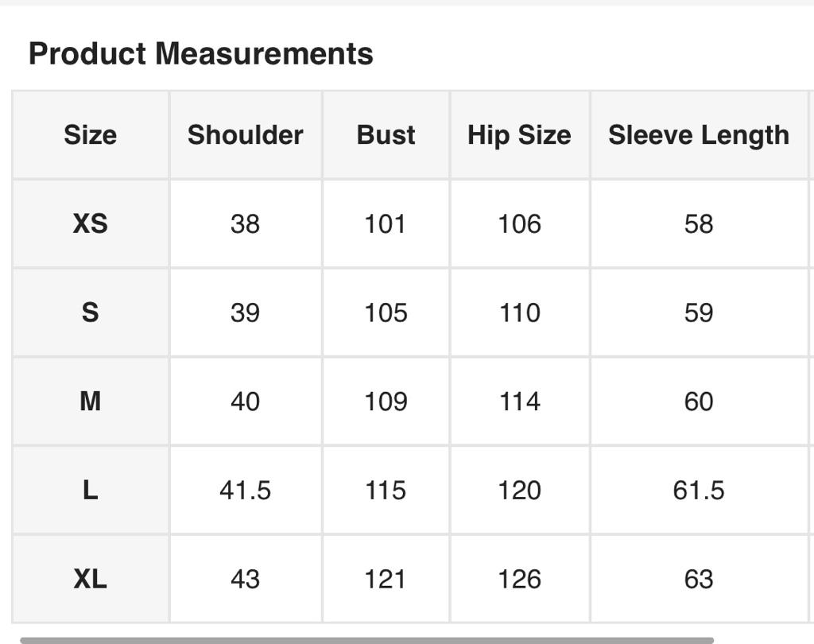Click the L shoulder value 41.5
814x644 pixels.
pyautogui.click(x=245, y=491)
